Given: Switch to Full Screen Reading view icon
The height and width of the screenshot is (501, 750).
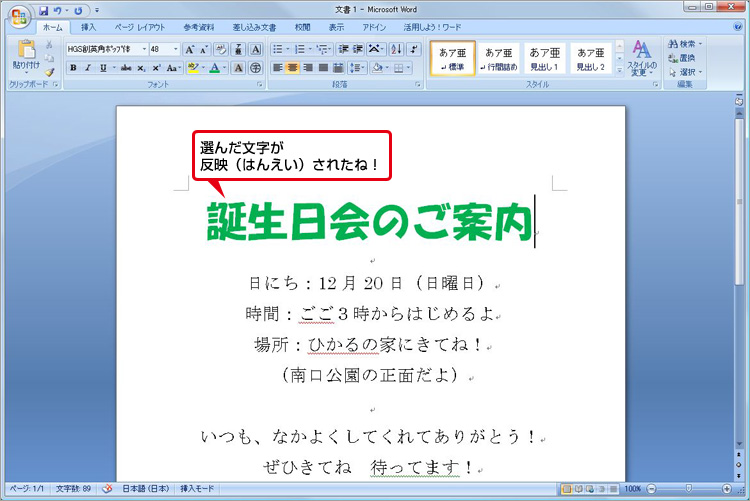Looking at the screenshot, I should 578,489.
